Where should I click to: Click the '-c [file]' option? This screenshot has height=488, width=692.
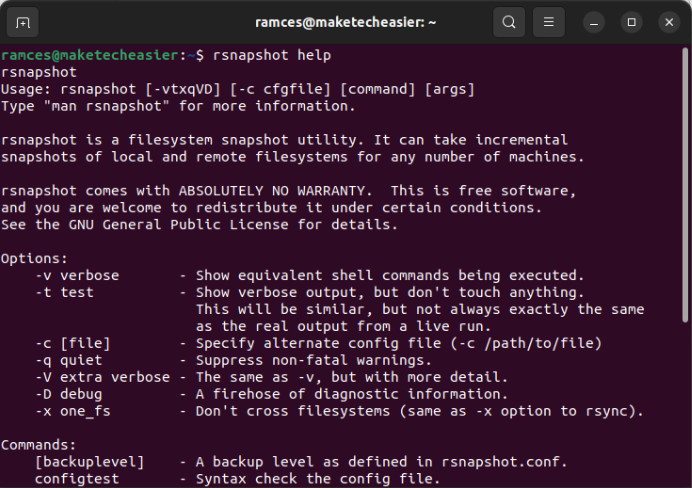(73, 343)
